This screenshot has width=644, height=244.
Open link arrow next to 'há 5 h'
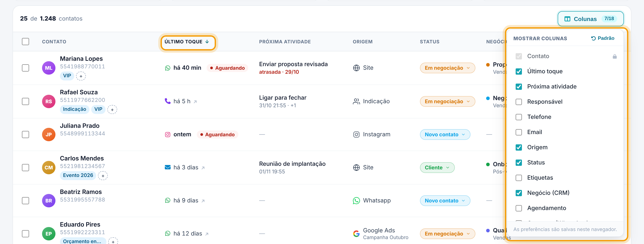(195, 102)
